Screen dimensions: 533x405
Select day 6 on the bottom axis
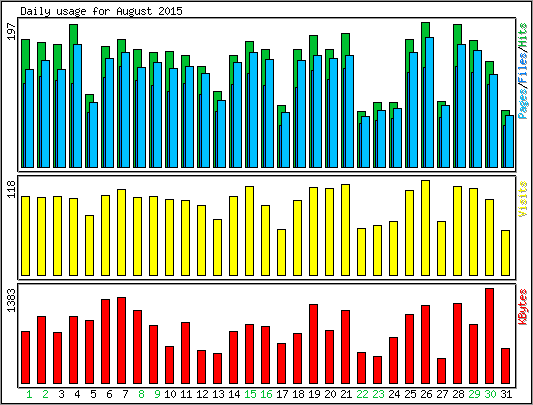pyautogui.click(x=109, y=394)
